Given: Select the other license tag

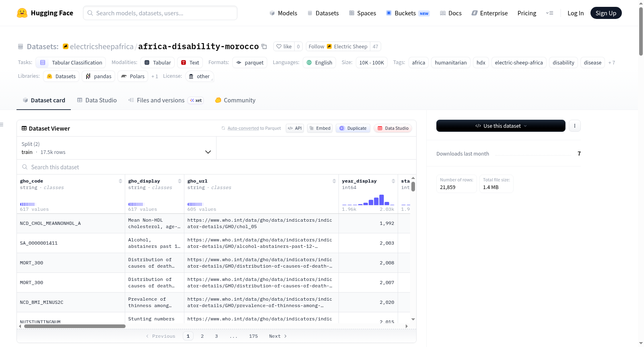Looking at the screenshot, I should click(x=200, y=76).
